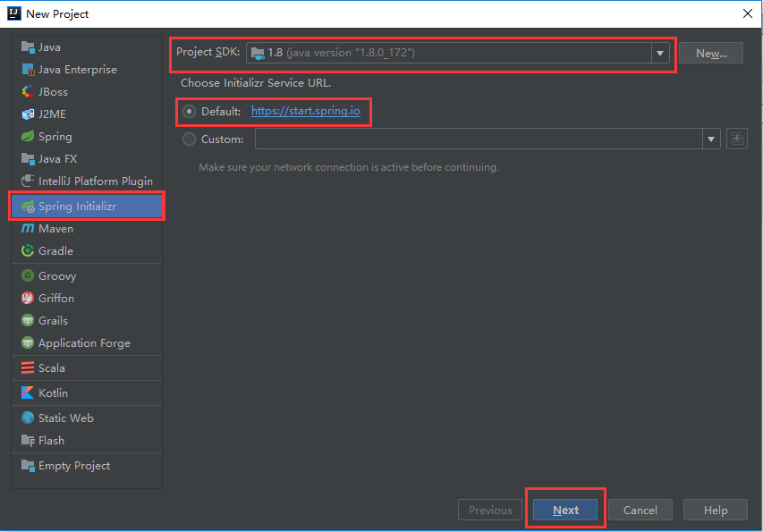
Task: Select the Grails project icon
Action: [x=28, y=320]
